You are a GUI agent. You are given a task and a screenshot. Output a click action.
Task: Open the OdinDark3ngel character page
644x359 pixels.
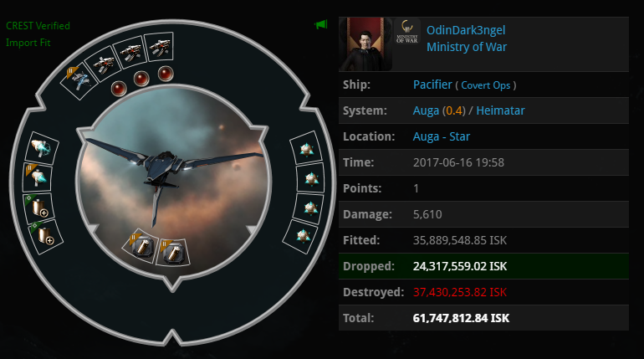[466, 30]
